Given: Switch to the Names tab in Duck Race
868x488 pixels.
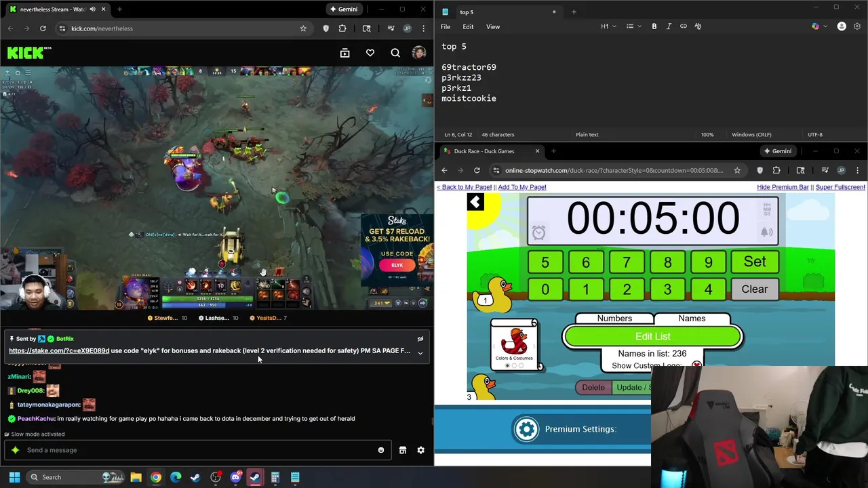Looking at the screenshot, I should point(692,319).
